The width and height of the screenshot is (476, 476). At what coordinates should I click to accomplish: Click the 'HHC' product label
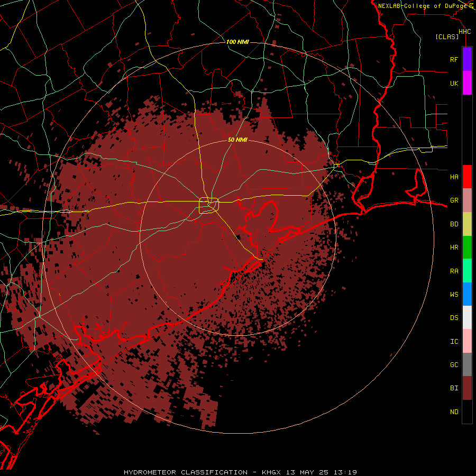click(x=464, y=32)
